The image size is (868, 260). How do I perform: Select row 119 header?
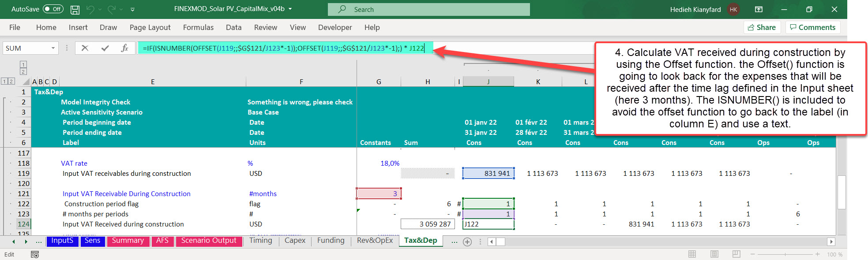click(x=23, y=173)
